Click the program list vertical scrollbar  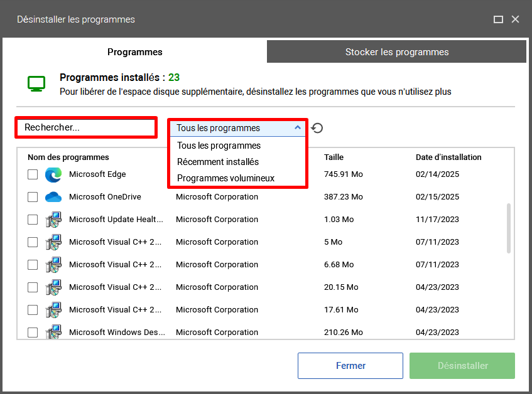(509, 228)
